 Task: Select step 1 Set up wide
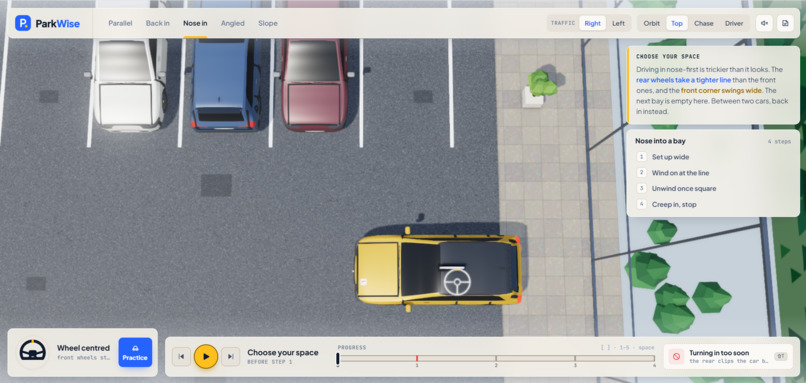pyautogui.click(x=712, y=157)
